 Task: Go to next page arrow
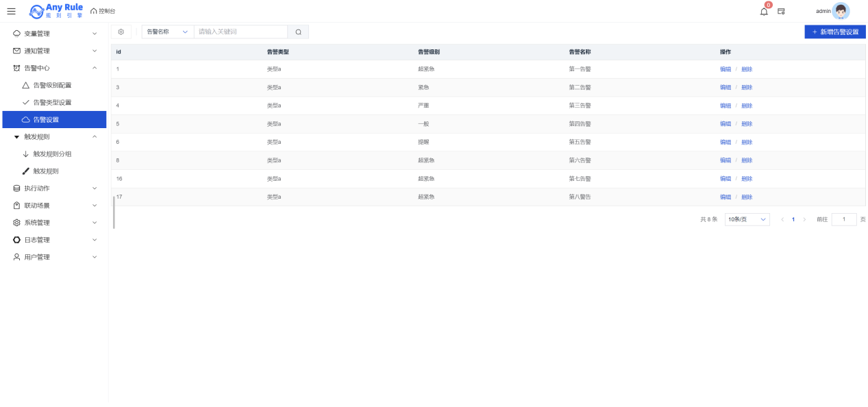[x=804, y=219]
